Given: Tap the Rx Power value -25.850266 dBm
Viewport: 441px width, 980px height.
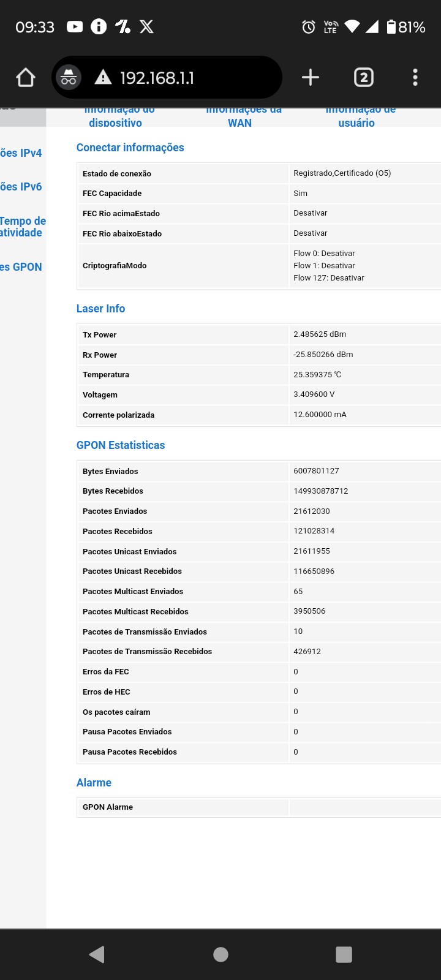Looking at the screenshot, I should [x=323, y=355].
